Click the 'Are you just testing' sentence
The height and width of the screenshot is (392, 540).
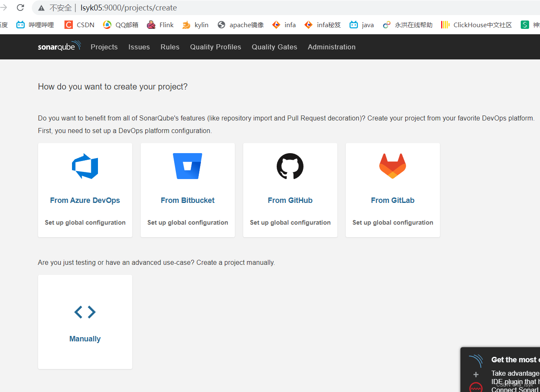point(156,263)
